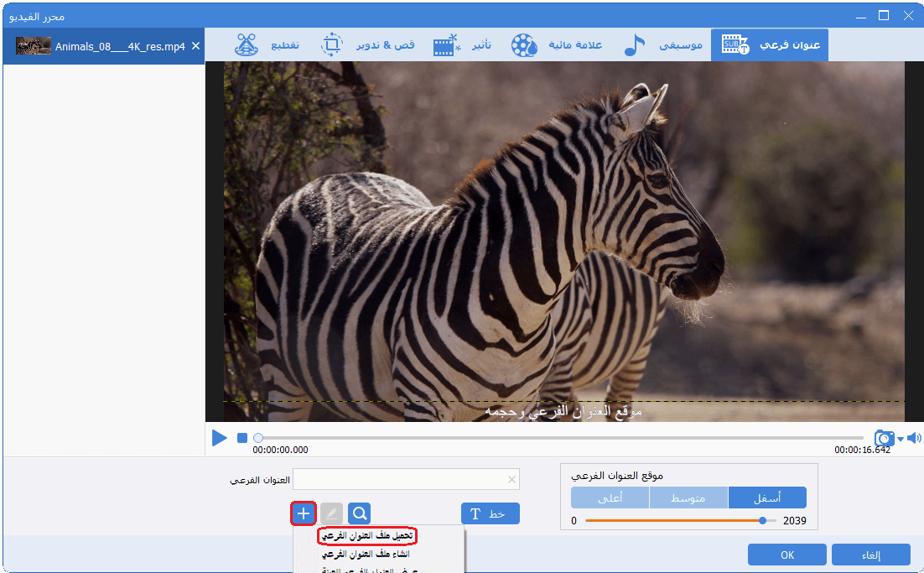This screenshot has width=924, height=573.
Task: Select the Animals_08___4K_res.mp4 video thumbnail
Action: pyautogui.click(x=33, y=46)
